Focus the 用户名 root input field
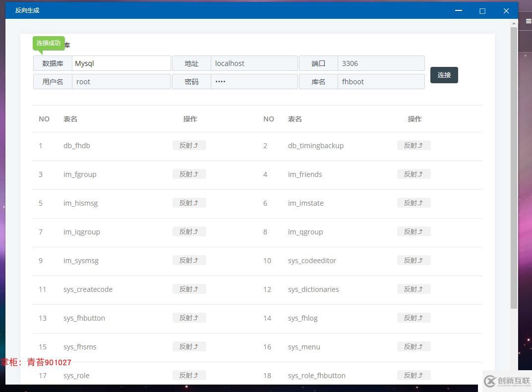Screen dimensions: 532x392 (121, 82)
